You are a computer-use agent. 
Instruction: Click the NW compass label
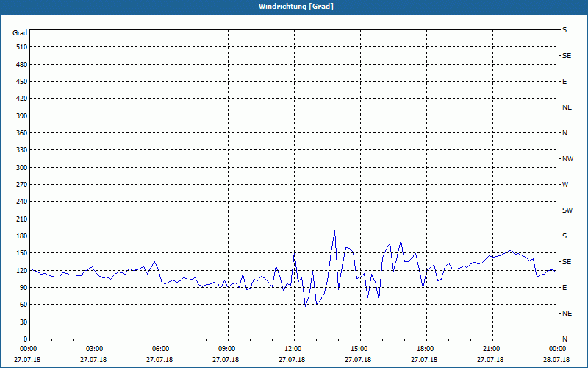567,159
